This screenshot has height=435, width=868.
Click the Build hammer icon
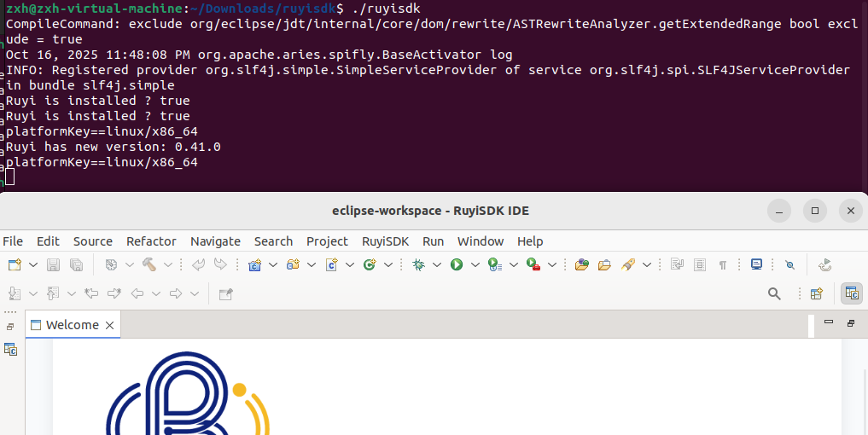click(149, 265)
